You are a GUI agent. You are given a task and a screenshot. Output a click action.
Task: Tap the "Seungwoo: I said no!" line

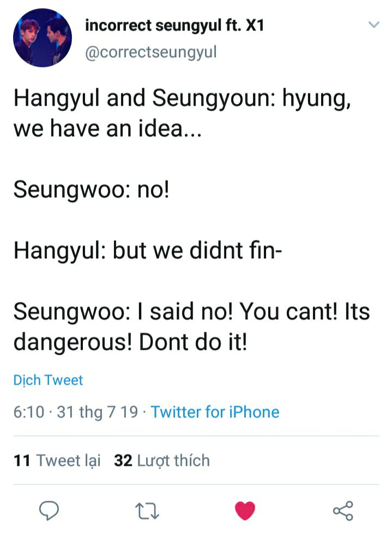(191, 312)
